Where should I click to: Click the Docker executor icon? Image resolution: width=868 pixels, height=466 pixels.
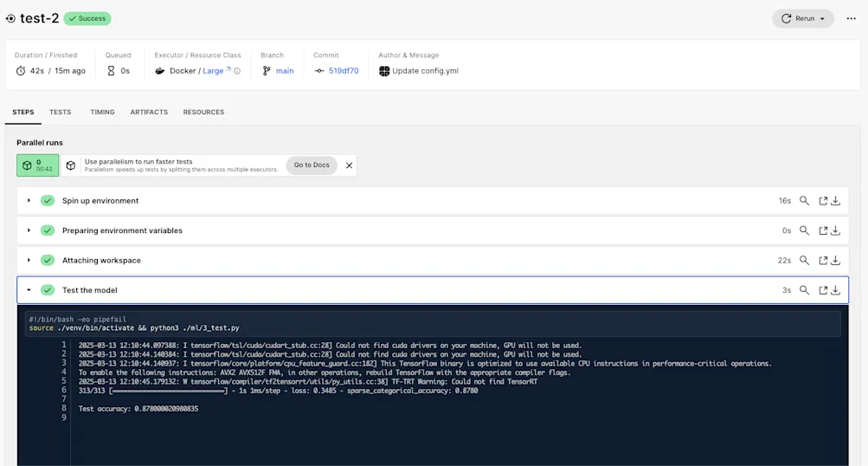(x=160, y=71)
